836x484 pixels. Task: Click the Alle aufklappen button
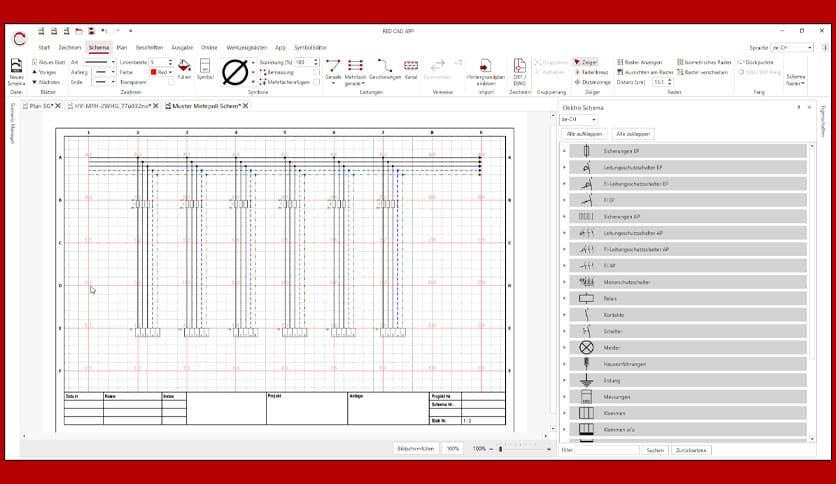point(584,134)
